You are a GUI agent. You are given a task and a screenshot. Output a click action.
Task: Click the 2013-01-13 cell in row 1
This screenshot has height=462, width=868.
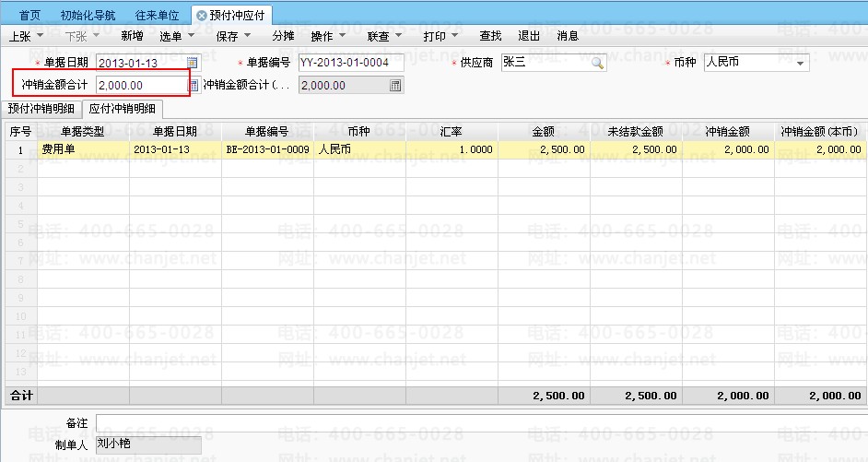(175, 149)
